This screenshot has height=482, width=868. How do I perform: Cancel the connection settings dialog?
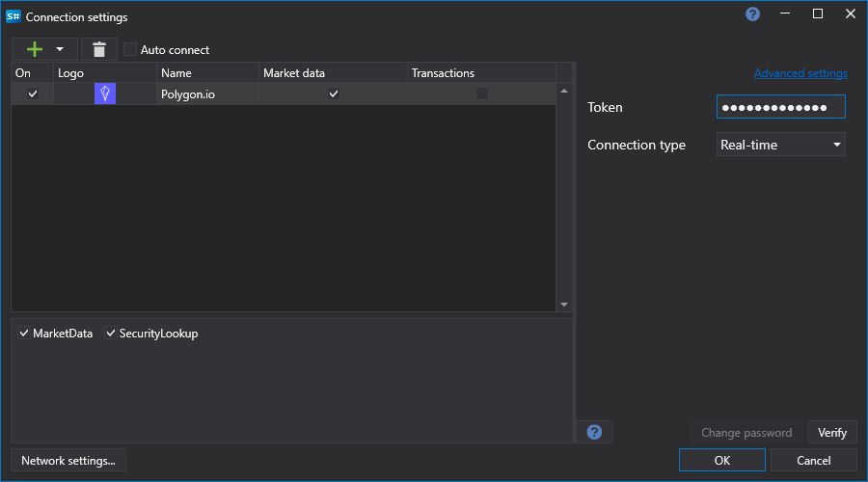[x=813, y=460]
